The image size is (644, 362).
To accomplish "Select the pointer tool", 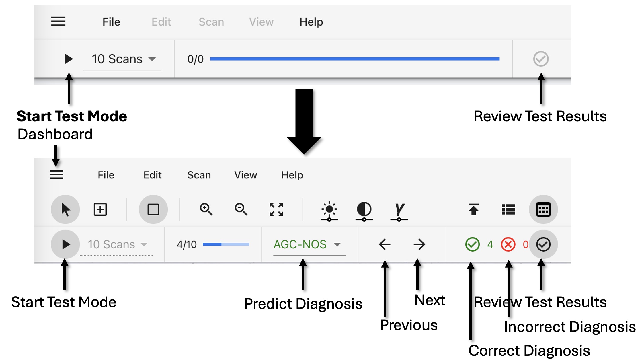I will coord(65,210).
